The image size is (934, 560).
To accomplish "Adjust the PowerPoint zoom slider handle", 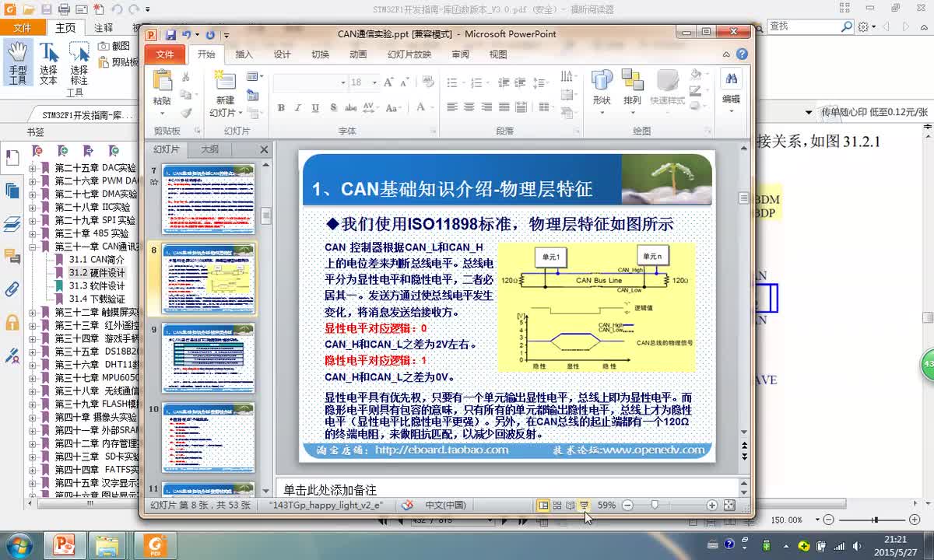I will click(x=655, y=505).
